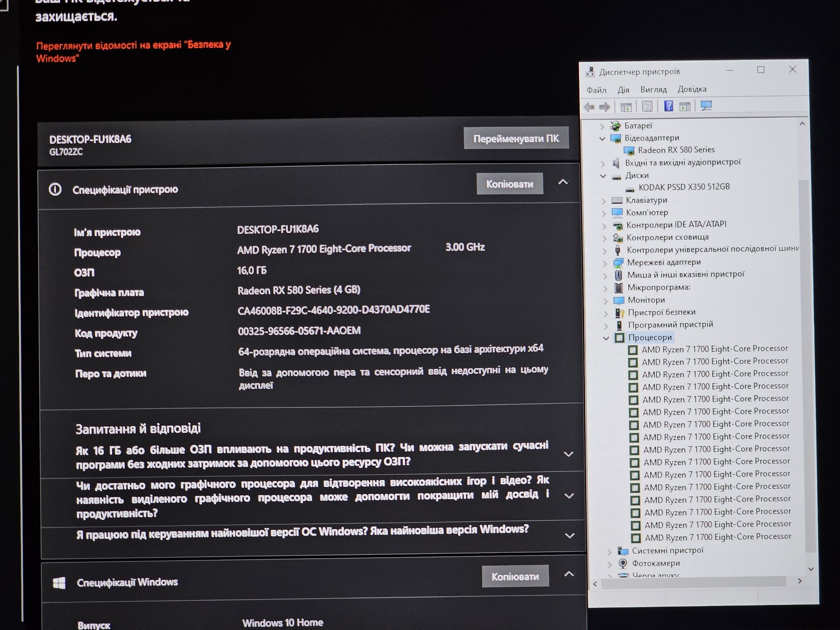Click the Мережеві адаптери network icon

point(618,263)
